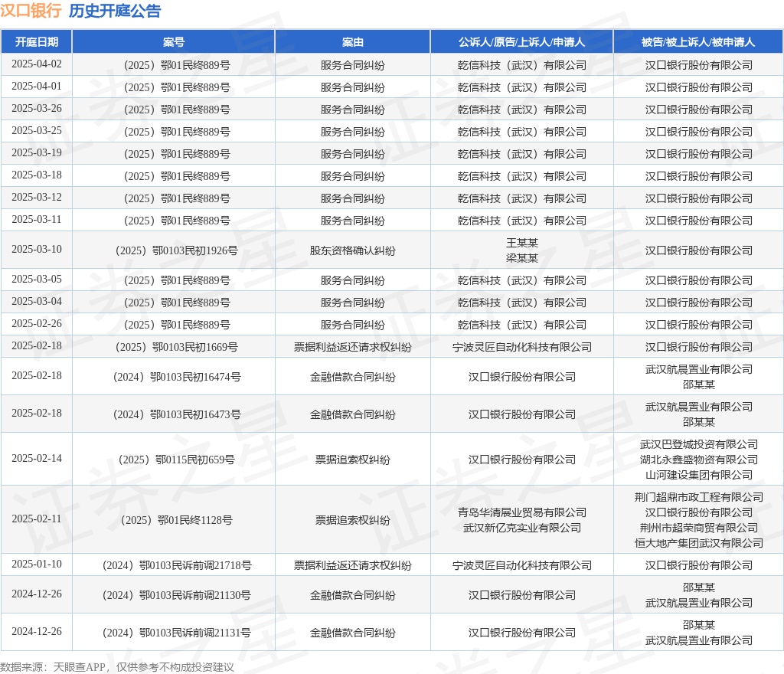Viewport: 784px width, 674px height.
Task: Select the date 2025-03-11
Action: 37,219
